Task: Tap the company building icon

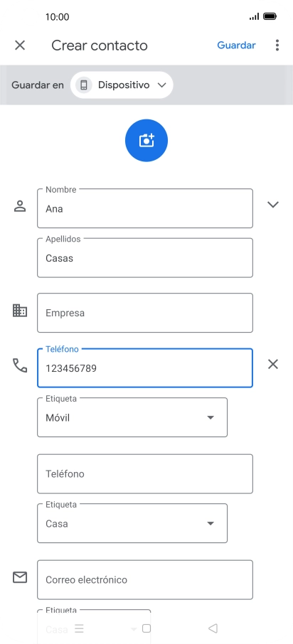Action: [x=20, y=311]
